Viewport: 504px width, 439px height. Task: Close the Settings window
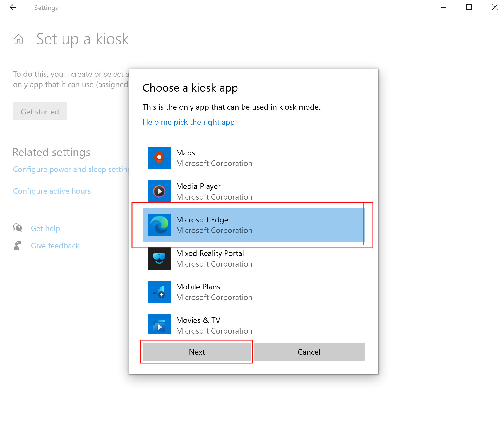[x=495, y=8]
